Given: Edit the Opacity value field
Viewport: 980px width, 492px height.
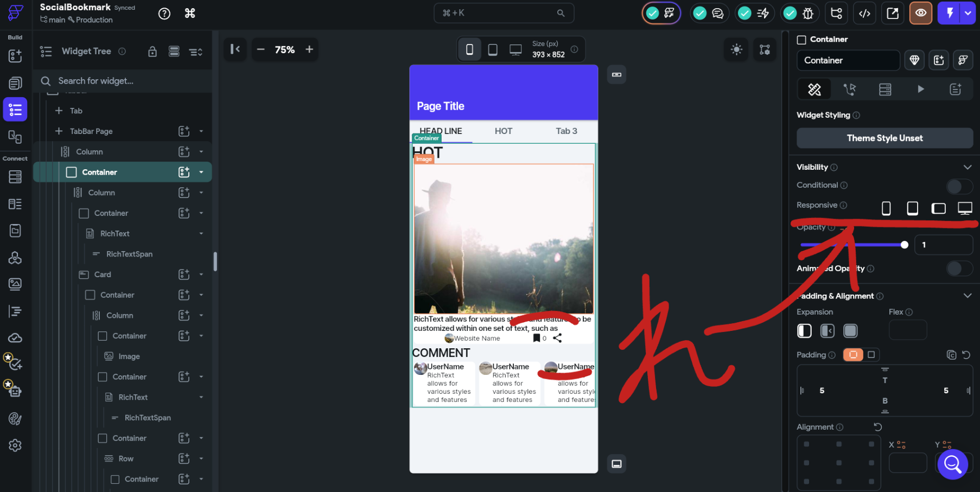Looking at the screenshot, I should pos(944,245).
